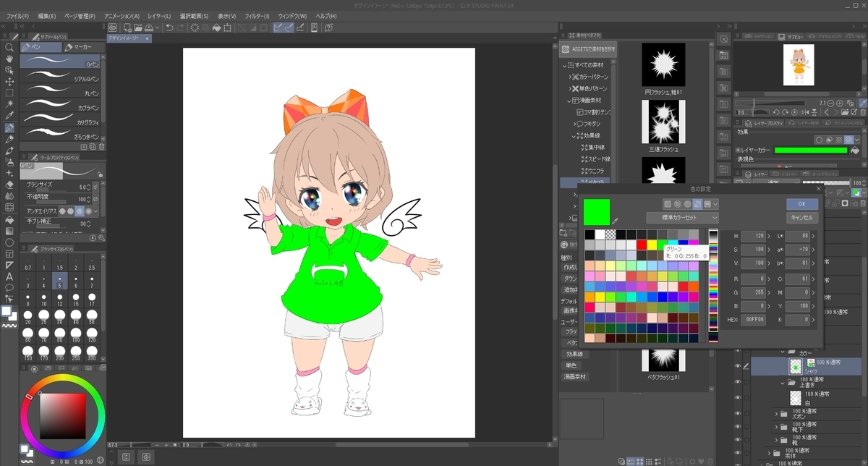The image size is (868, 466).
Task: Select the rectangular selection marquee tool
Action: [x=9, y=93]
